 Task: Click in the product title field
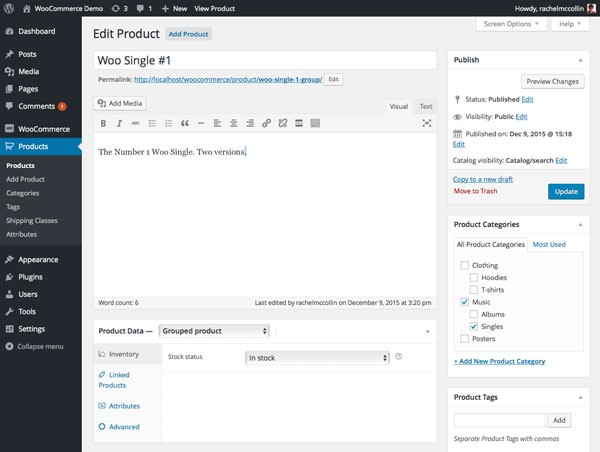pyautogui.click(x=265, y=60)
